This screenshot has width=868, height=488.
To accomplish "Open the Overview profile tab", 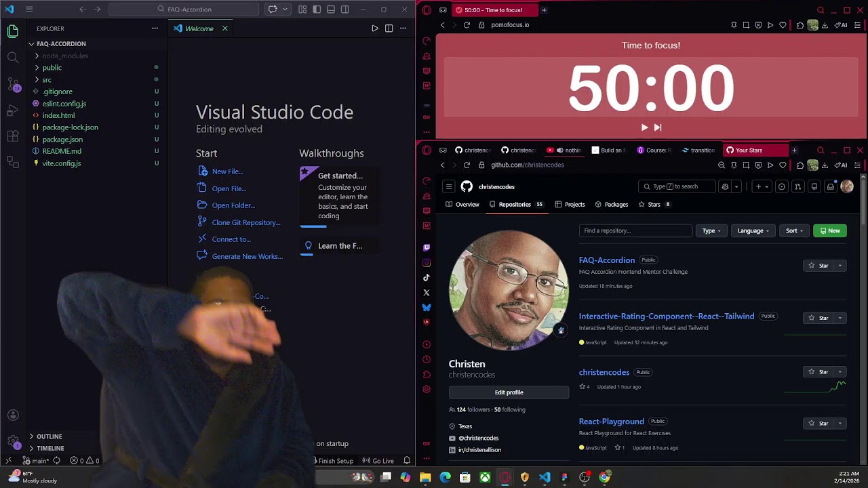I will (x=462, y=205).
